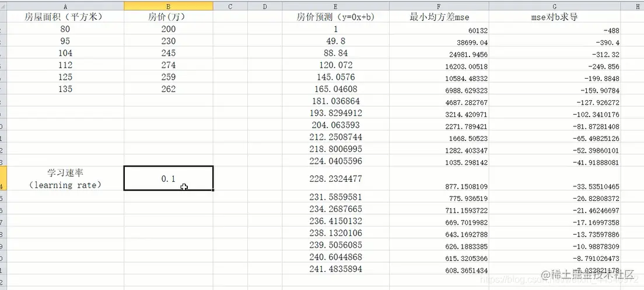Select mse cell with value 711.1593722
The width and height of the screenshot is (644, 290).
(x=439, y=209)
